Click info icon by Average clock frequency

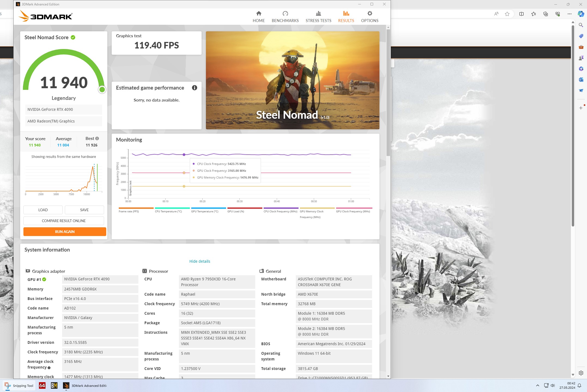(x=49, y=368)
